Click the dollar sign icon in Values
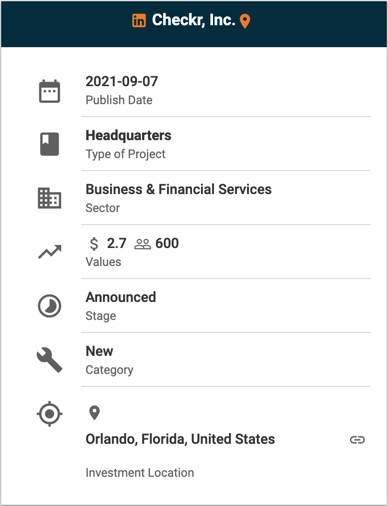 (94, 244)
